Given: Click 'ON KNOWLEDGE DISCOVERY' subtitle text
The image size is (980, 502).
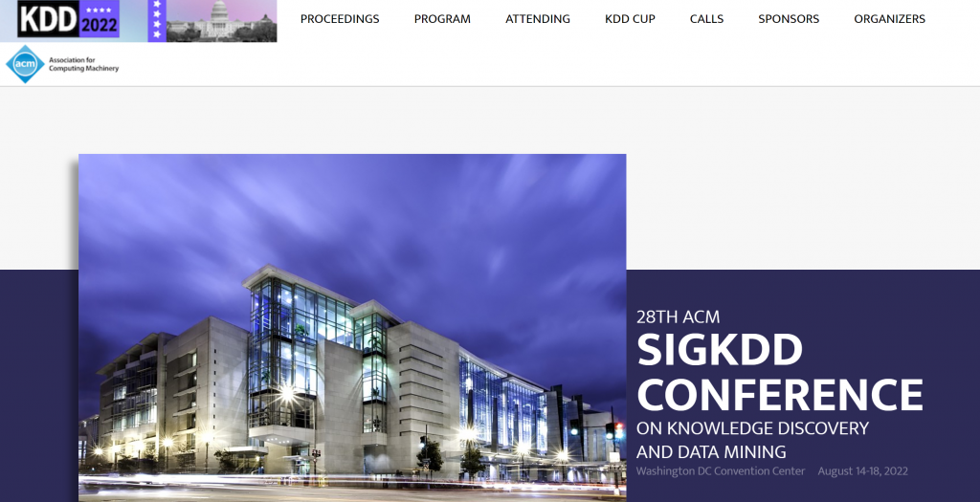Looking at the screenshot, I should (x=752, y=428).
